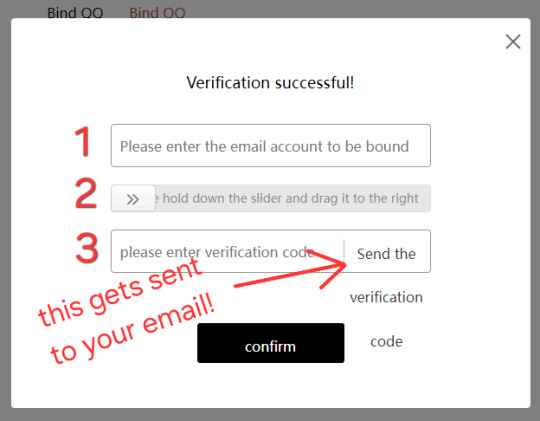540x421 pixels.
Task: Click the red step number 1
Action: point(83,141)
